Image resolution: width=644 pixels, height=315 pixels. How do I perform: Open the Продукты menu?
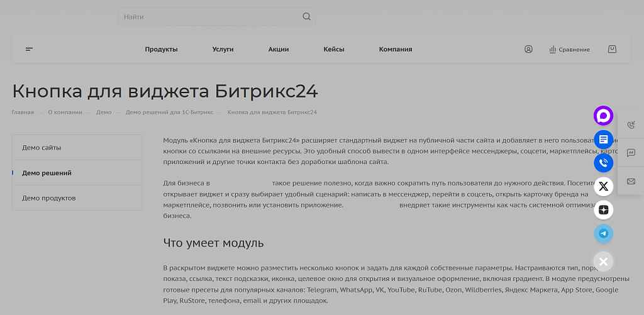pyautogui.click(x=161, y=50)
